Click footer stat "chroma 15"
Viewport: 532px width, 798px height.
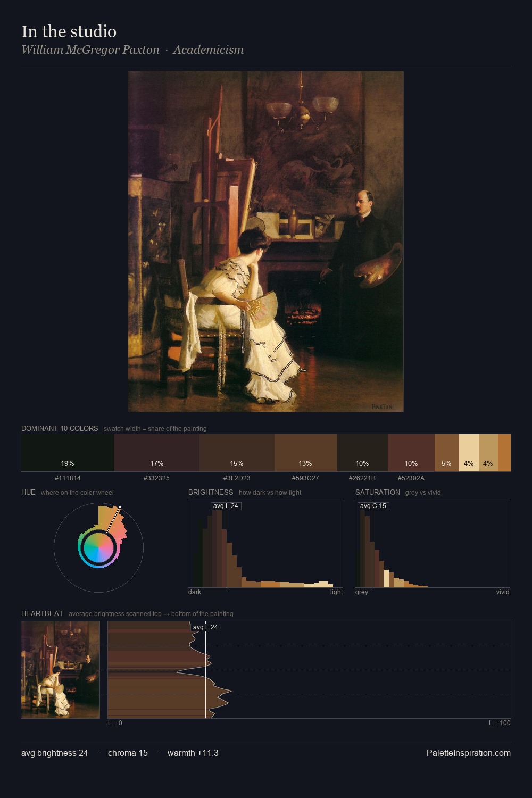[x=128, y=753]
